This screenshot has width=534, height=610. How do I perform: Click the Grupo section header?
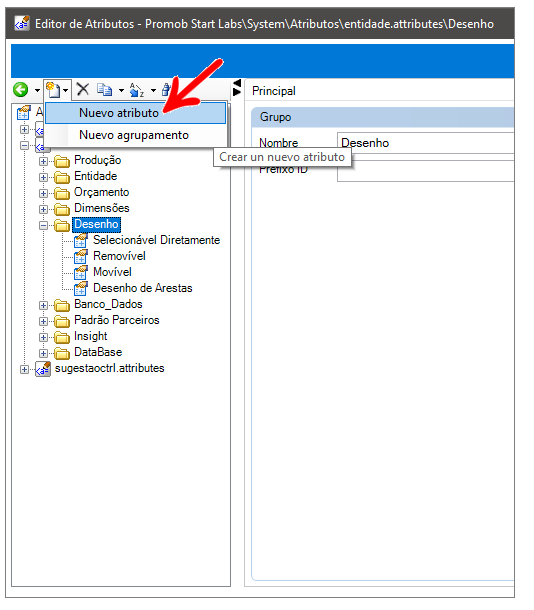[383, 117]
